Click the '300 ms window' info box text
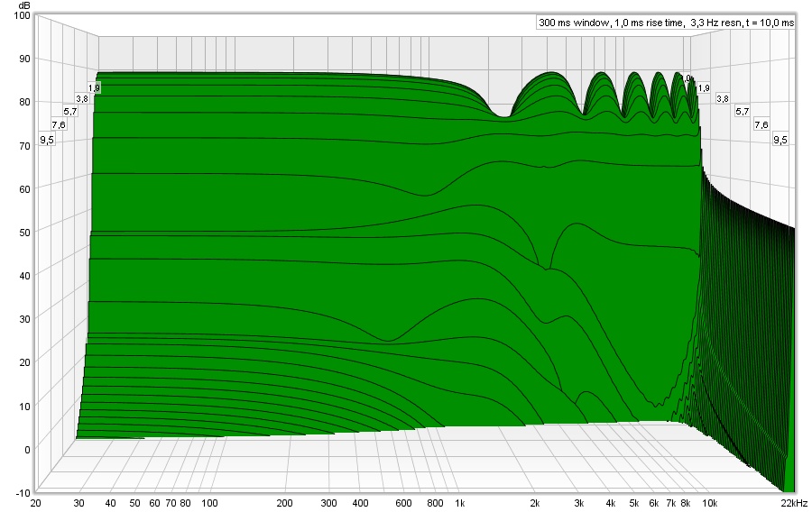This screenshot has height=512, width=812. click(x=666, y=23)
